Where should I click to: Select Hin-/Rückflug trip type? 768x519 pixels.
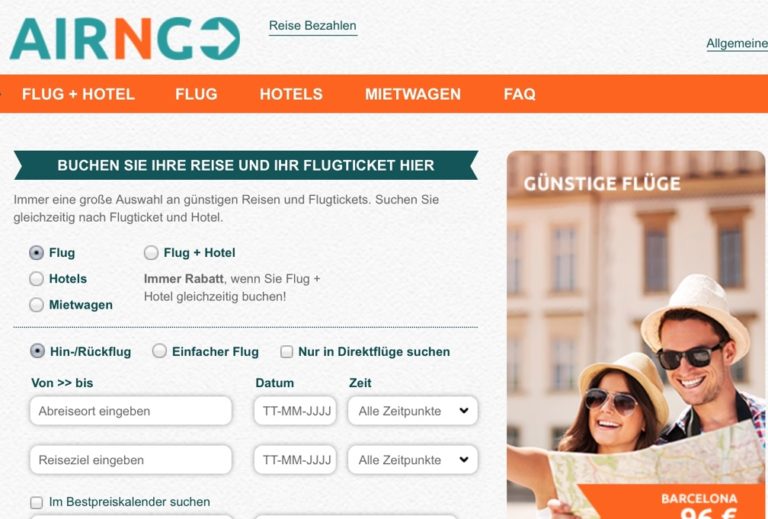[37, 351]
